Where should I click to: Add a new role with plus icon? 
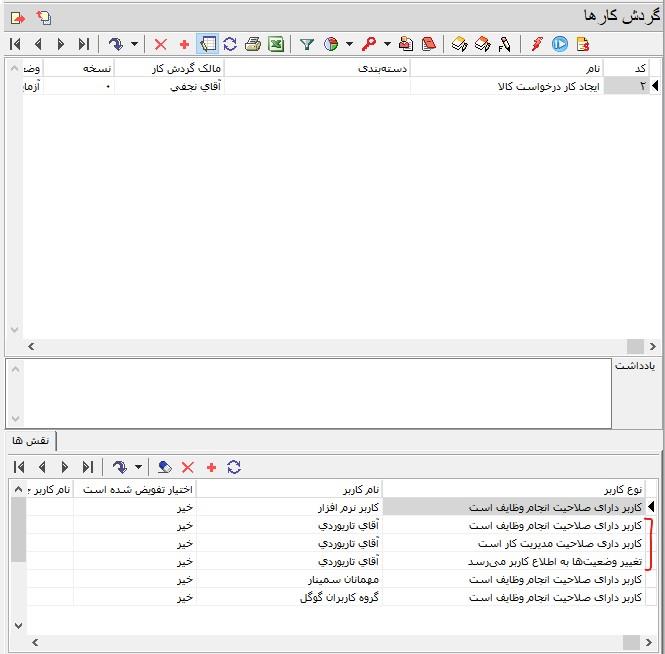click(x=211, y=467)
